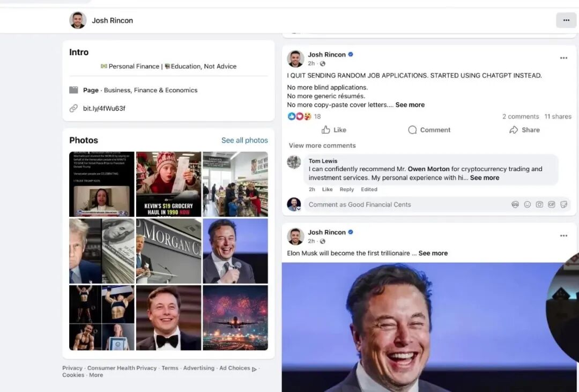The height and width of the screenshot is (392, 579).
Task: Open options menu on Elon Musk post
Action: (563, 235)
